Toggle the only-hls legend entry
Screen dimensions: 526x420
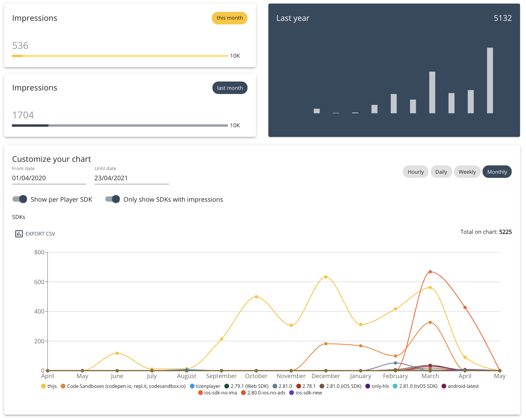click(x=368, y=386)
